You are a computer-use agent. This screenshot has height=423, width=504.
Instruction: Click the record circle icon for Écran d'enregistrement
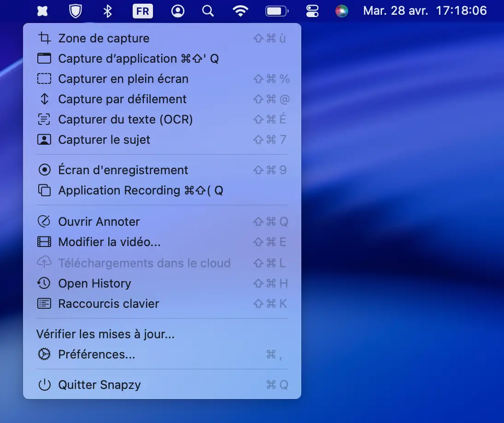click(44, 170)
